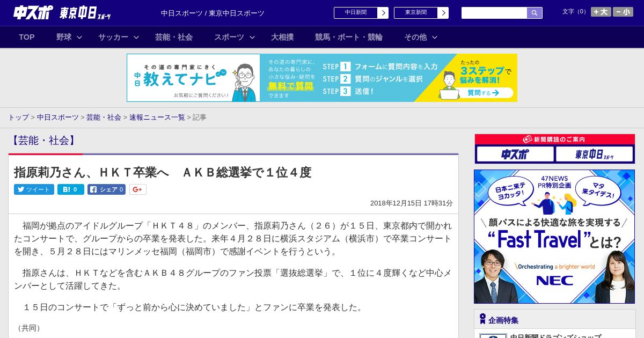Click the article date 2018年12月15日 17時31分

point(412,203)
